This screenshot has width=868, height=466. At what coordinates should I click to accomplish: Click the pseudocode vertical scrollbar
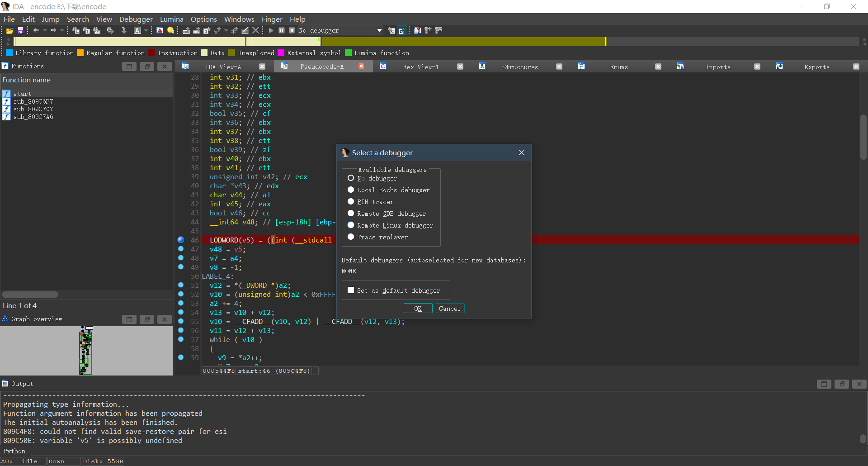(x=863, y=137)
